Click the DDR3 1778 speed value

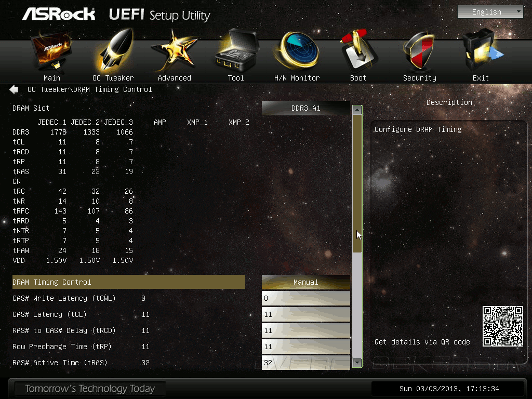coord(58,132)
